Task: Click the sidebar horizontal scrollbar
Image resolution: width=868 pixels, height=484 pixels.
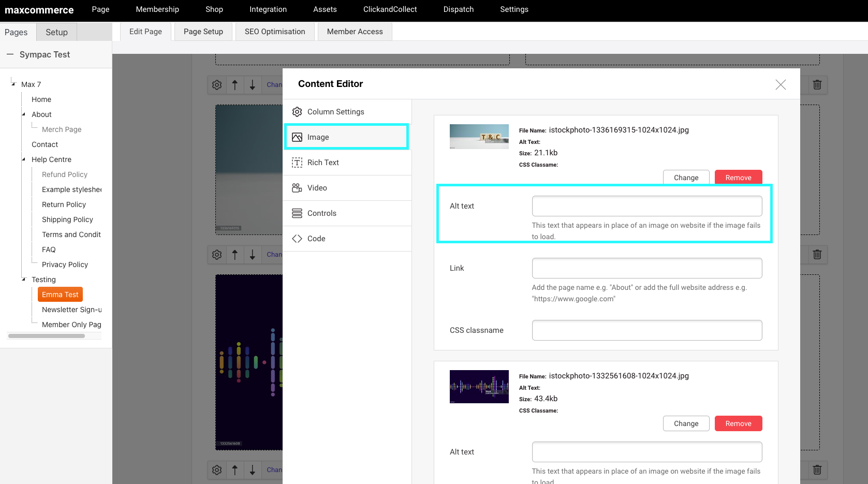Action: (47, 336)
